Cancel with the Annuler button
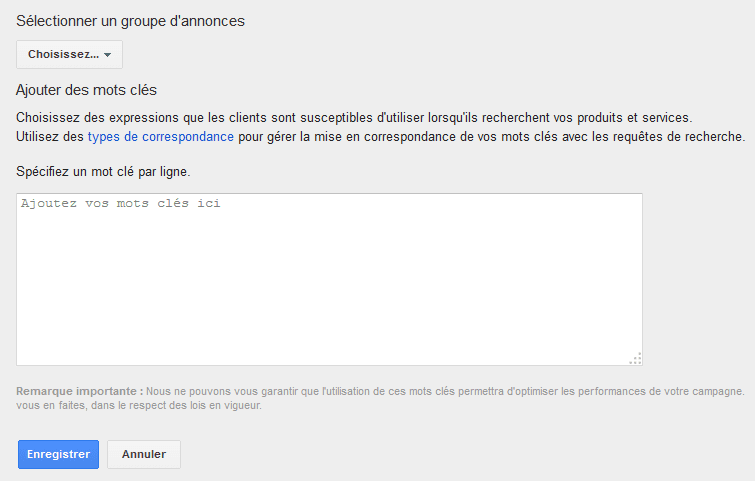Screen dimensions: 755x481 pos(144,454)
